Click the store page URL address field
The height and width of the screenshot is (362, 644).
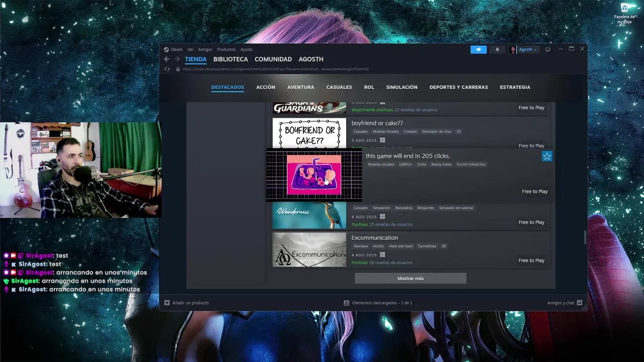[276, 69]
